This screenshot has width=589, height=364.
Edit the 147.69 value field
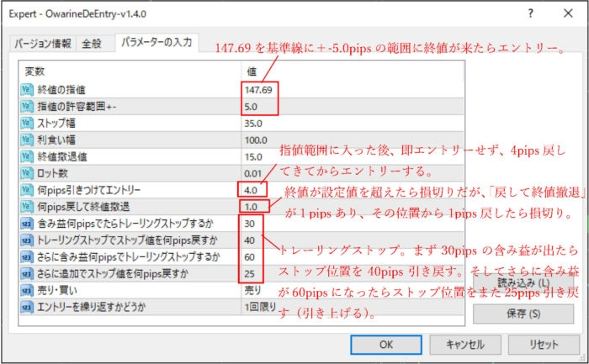coord(353,90)
